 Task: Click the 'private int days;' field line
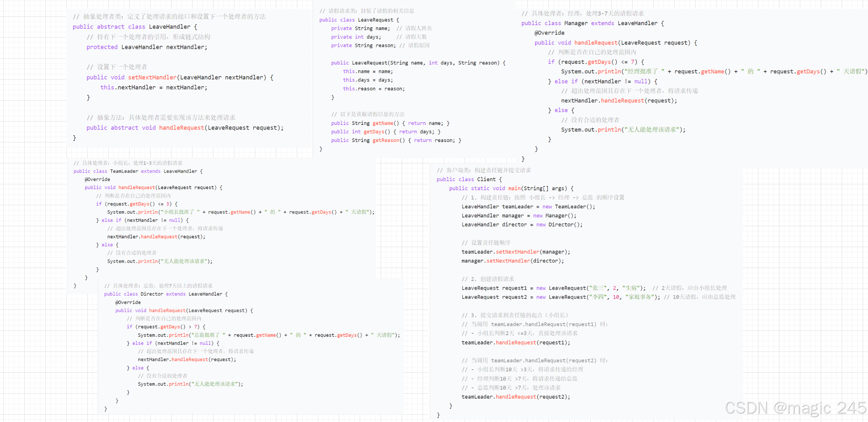pos(356,37)
